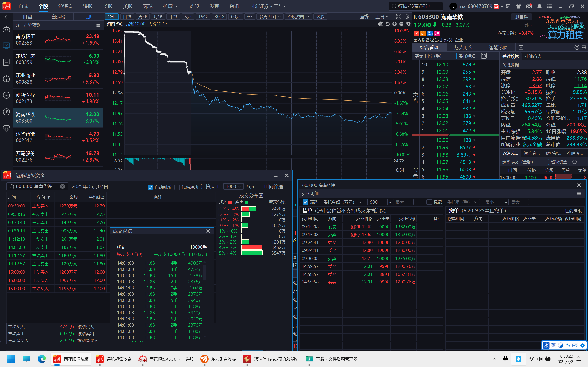Open Windows Start menu
This screenshot has height=367, width=588.
(x=11, y=359)
